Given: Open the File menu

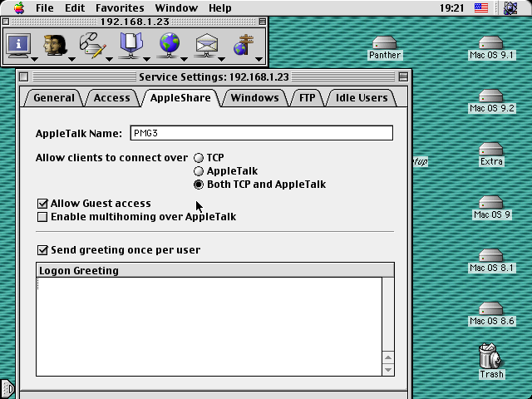Looking at the screenshot, I should (x=44, y=7).
